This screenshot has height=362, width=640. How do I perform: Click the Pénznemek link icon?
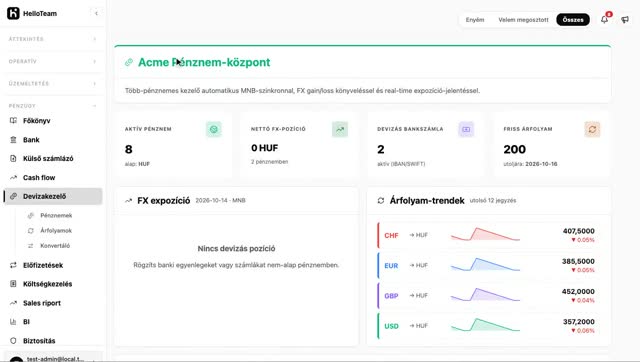tap(31, 215)
